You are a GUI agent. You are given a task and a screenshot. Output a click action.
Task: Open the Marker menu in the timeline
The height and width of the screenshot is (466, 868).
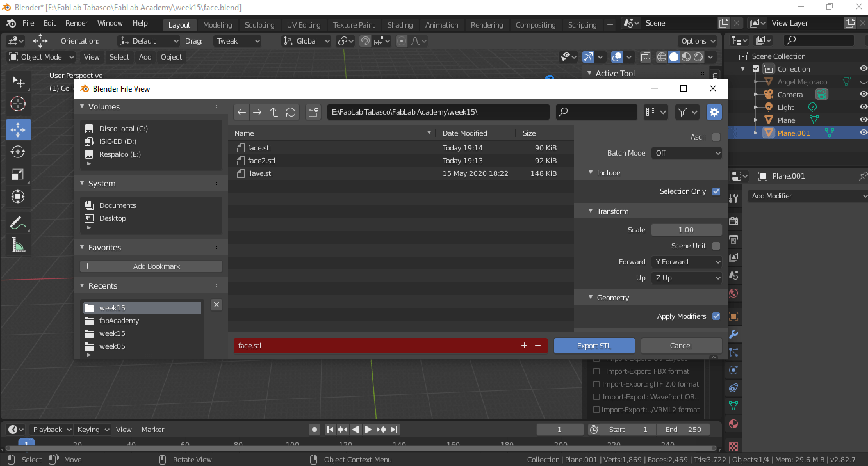coord(153,430)
